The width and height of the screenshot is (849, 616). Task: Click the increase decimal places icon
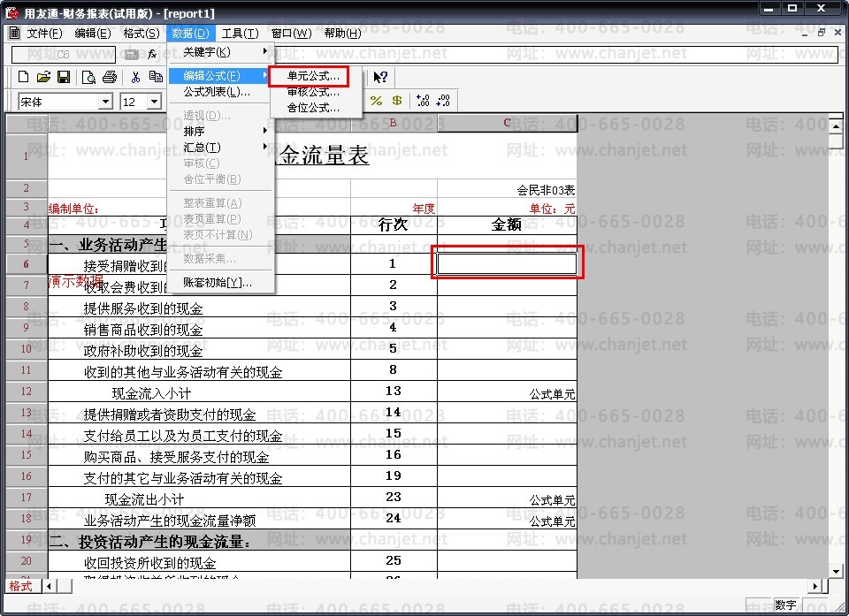click(x=423, y=101)
